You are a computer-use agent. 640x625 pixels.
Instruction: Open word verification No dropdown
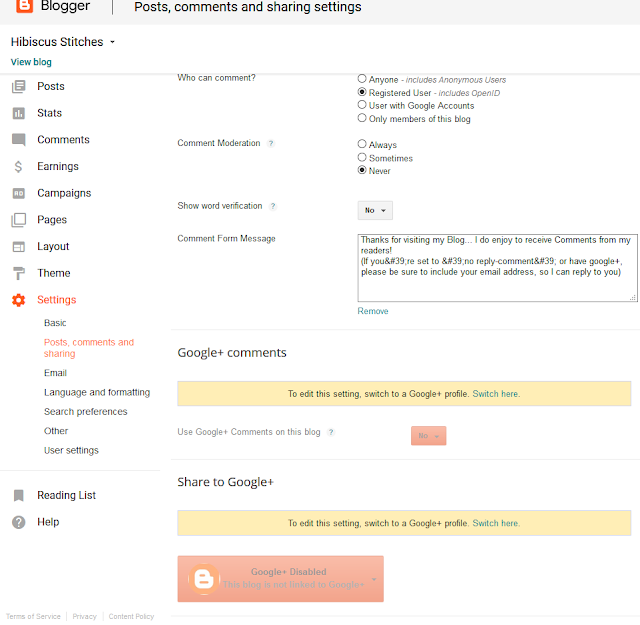375,210
